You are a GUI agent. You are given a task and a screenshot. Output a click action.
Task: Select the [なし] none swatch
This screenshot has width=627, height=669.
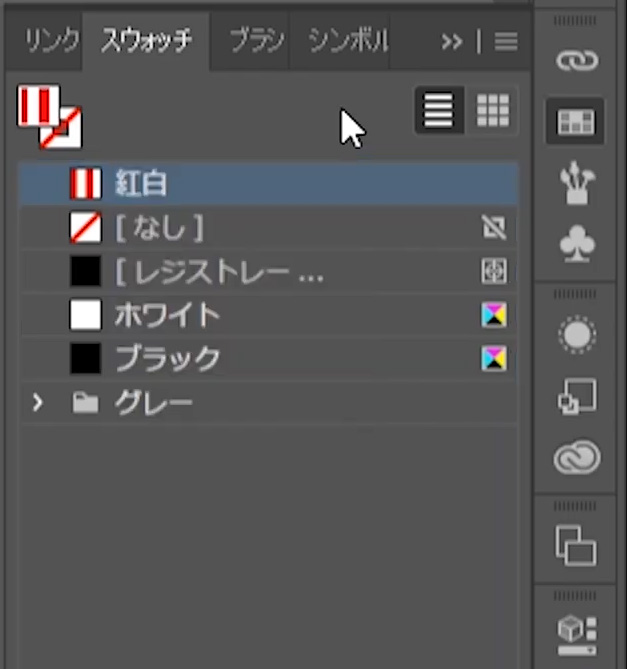point(269,227)
